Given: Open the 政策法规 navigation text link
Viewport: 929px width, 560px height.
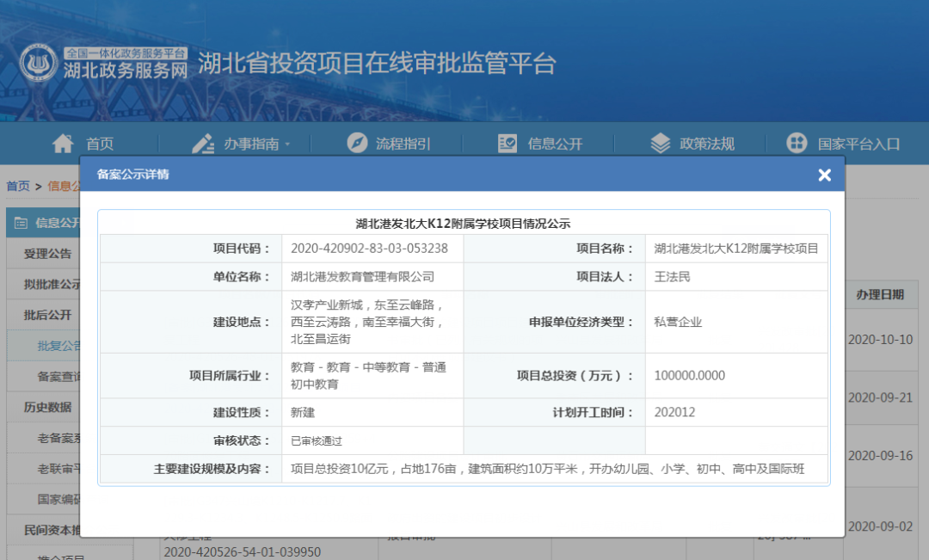Looking at the screenshot, I should [x=707, y=144].
